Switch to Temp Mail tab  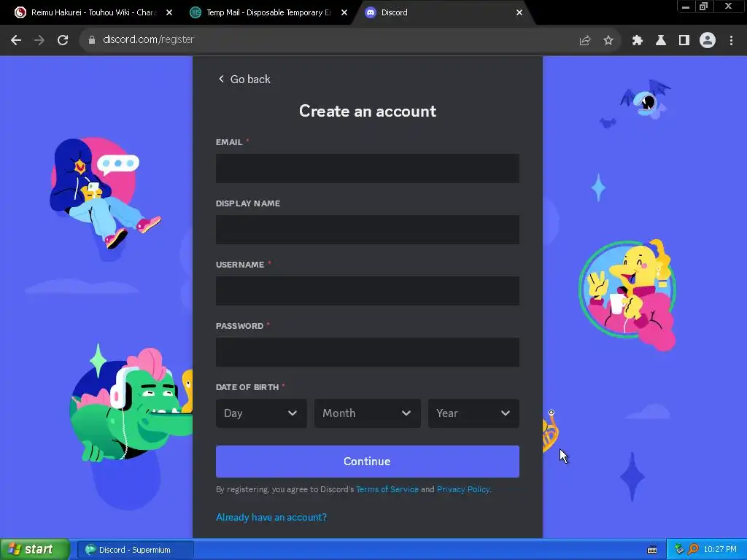pos(268,12)
